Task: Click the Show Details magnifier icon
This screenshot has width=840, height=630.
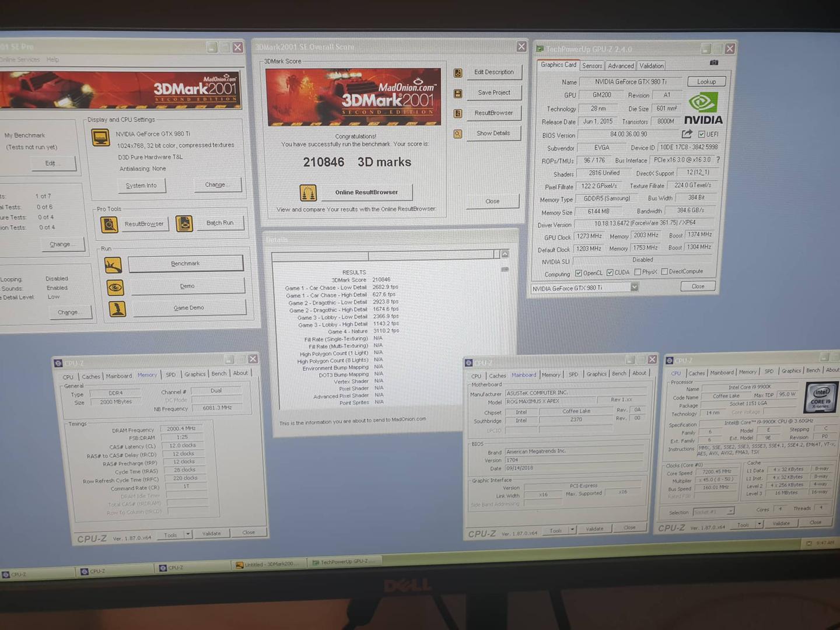Action: [458, 134]
